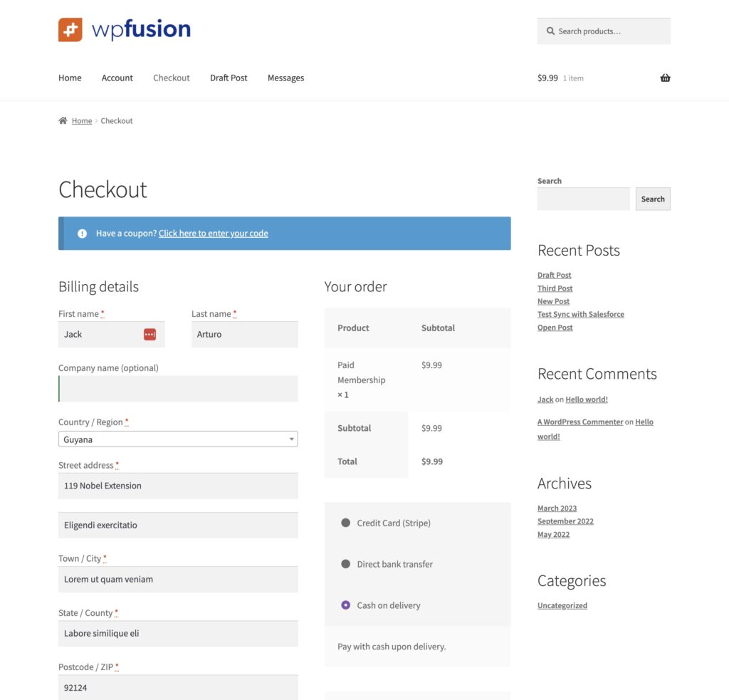Select Direct bank transfer payment option
Viewport: 729px width, 700px height.
345,564
